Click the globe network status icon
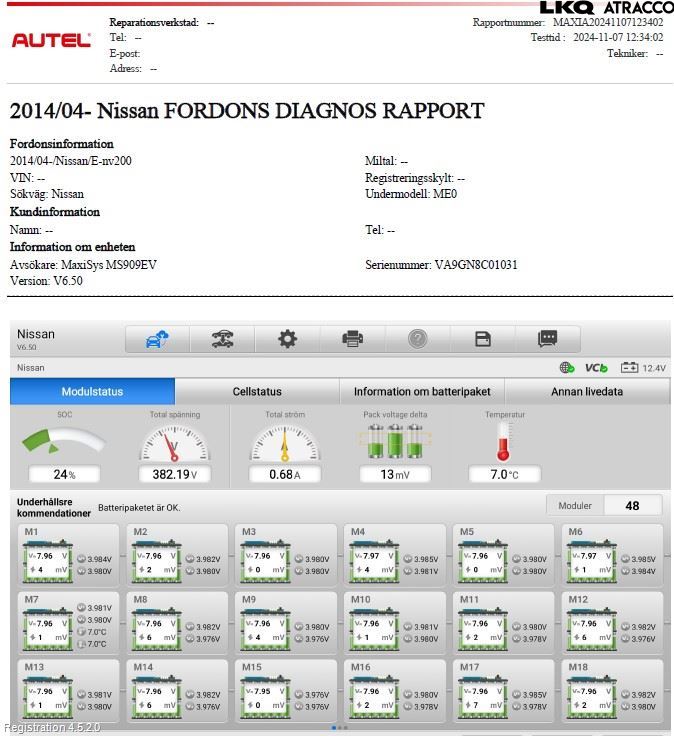 point(567,368)
